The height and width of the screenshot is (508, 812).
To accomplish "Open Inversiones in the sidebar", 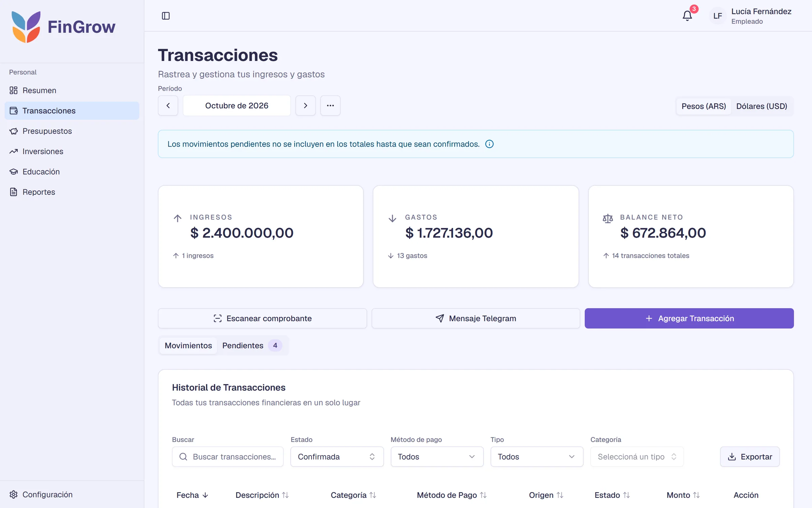I will pos(72,151).
